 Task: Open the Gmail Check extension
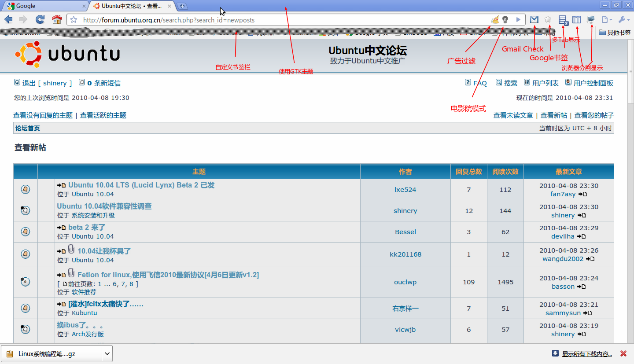coord(534,19)
